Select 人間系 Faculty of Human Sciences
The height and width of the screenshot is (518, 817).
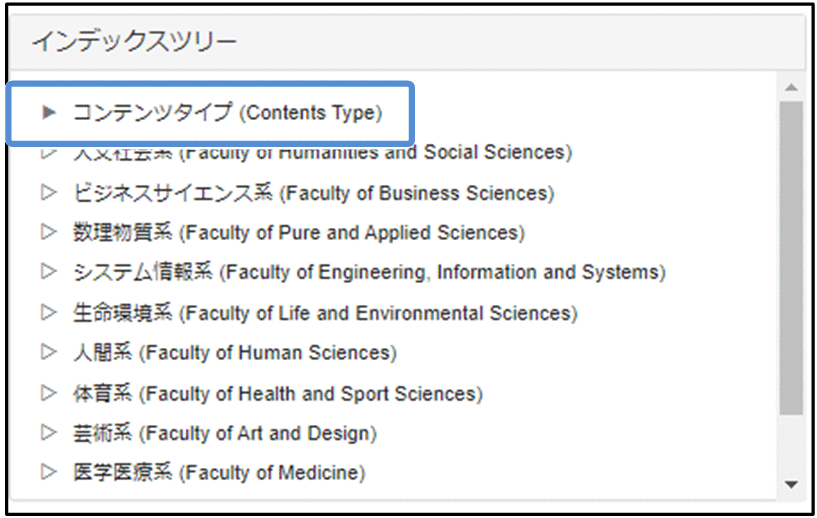tap(234, 353)
